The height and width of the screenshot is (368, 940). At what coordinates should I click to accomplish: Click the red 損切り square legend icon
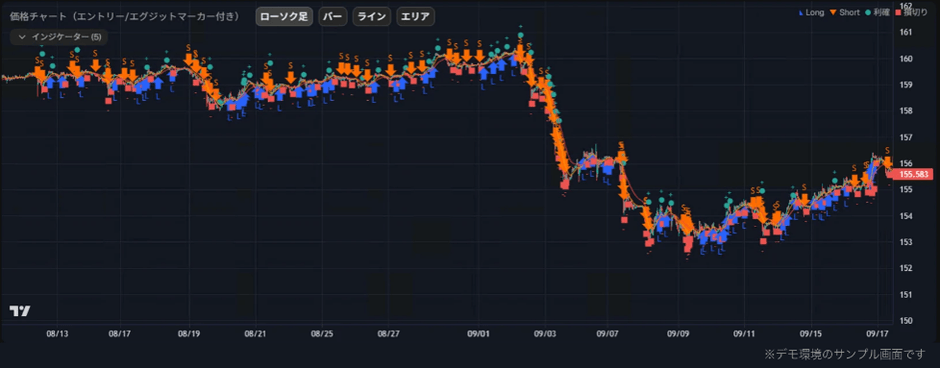[x=898, y=12]
